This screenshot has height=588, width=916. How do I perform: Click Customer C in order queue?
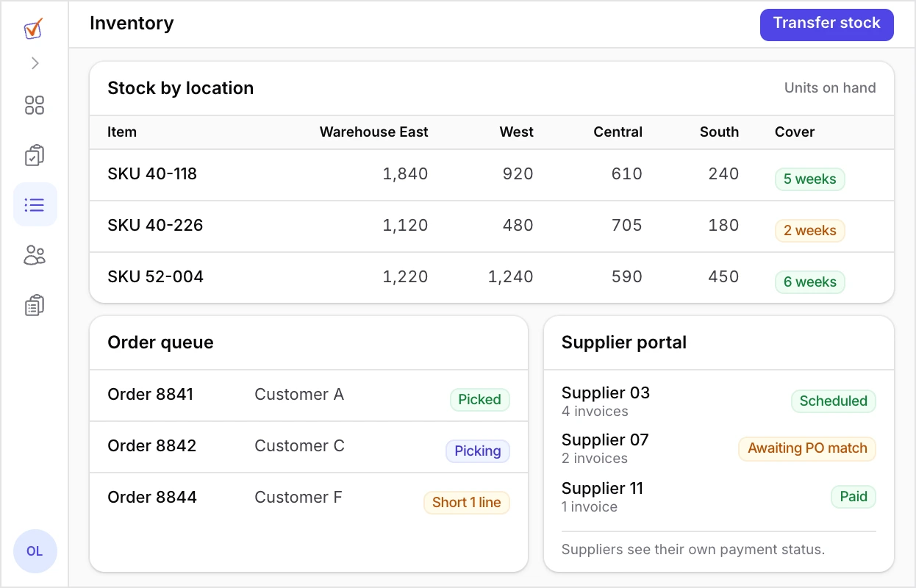click(x=299, y=446)
